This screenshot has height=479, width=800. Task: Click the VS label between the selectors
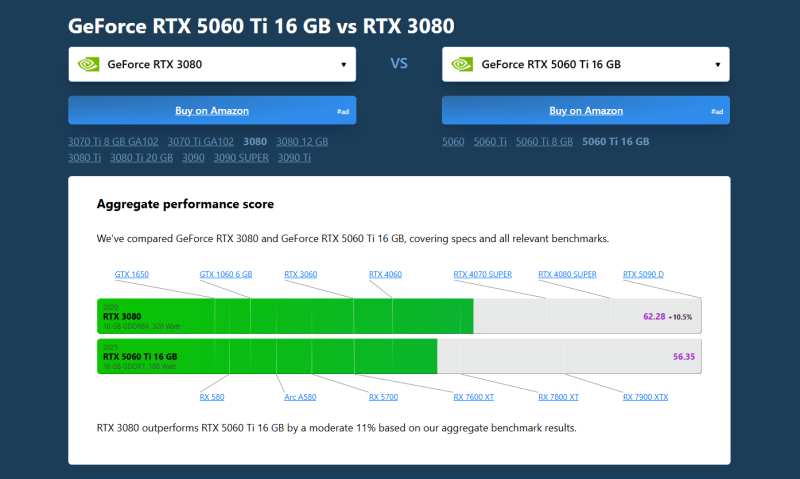point(399,64)
